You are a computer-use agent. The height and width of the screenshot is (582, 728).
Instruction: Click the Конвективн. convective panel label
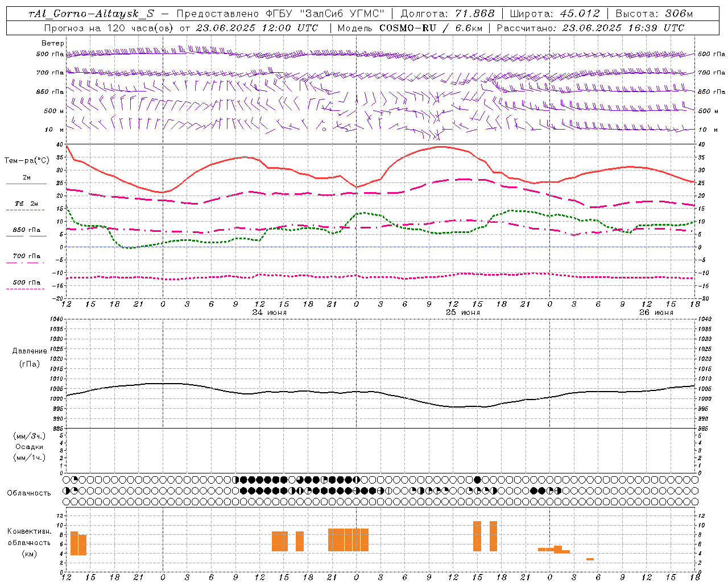(x=30, y=531)
